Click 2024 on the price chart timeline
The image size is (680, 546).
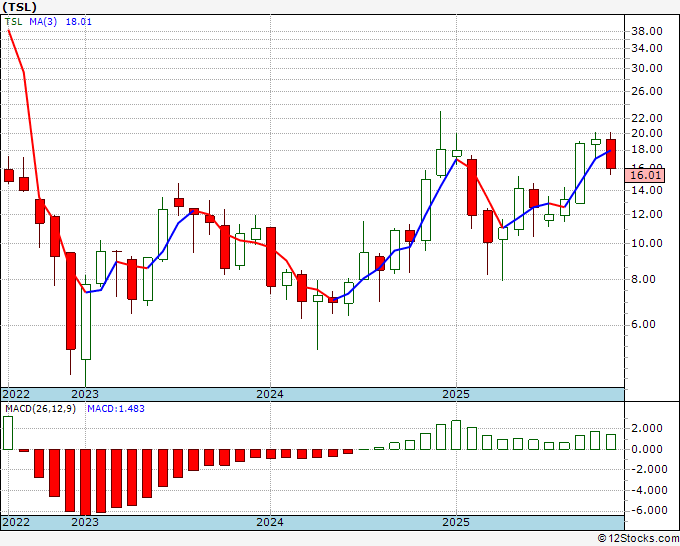click(270, 394)
